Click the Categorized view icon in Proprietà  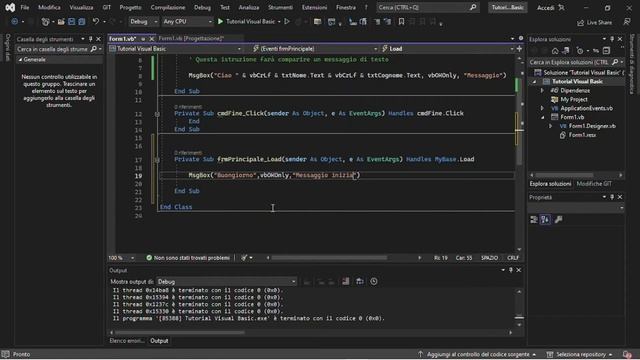click(533, 220)
